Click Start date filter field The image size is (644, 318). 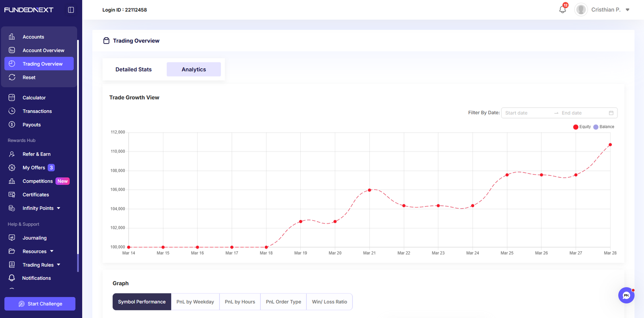(527, 113)
